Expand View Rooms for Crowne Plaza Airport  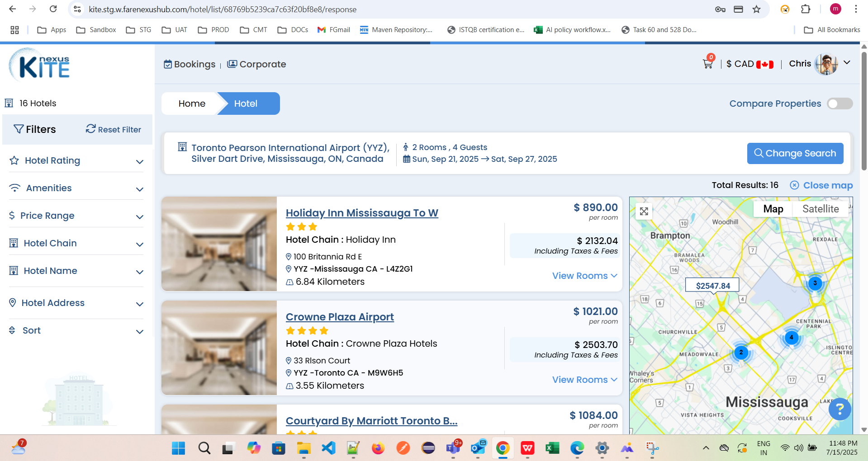[x=584, y=380]
